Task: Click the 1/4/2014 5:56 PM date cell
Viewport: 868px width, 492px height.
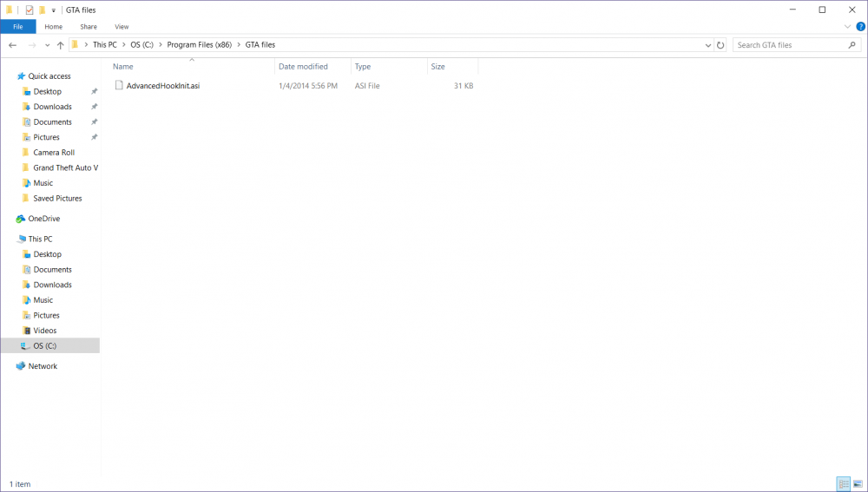Action: pos(308,86)
